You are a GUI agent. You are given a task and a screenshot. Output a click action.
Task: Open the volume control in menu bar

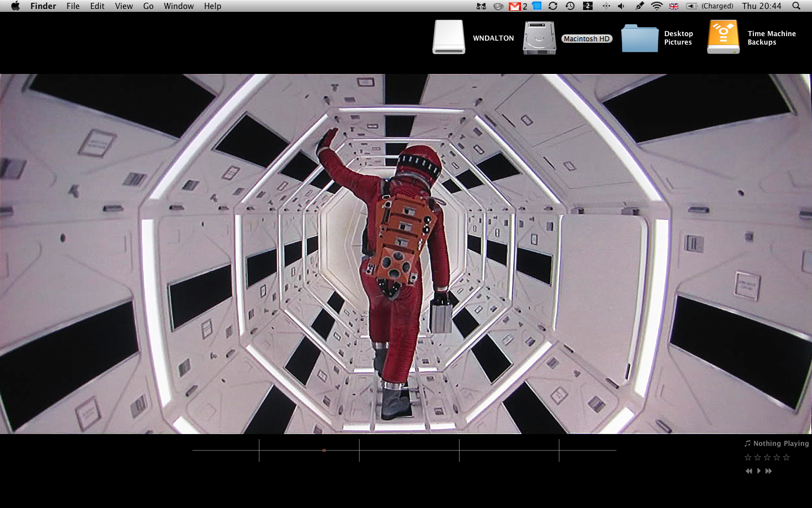[621, 6]
